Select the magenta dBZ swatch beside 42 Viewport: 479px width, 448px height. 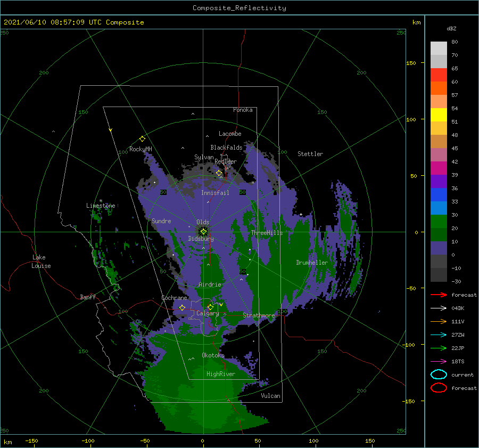click(x=439, y=168)
